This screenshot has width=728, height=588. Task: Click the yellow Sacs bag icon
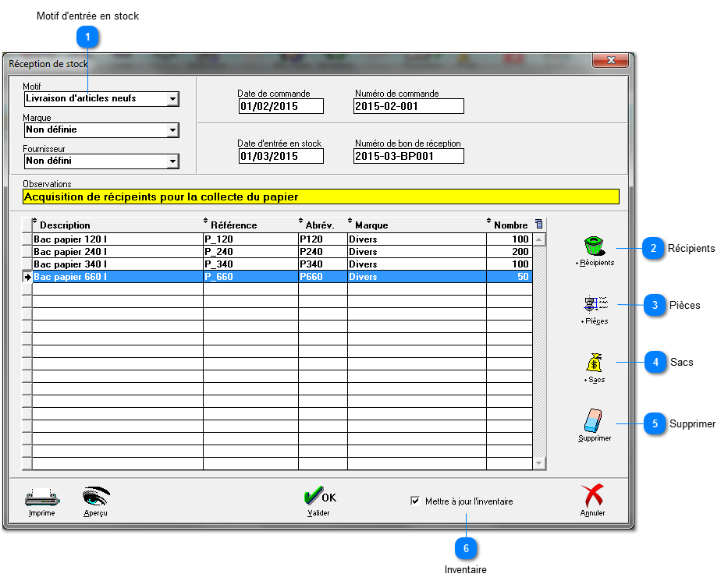point(595,363)
